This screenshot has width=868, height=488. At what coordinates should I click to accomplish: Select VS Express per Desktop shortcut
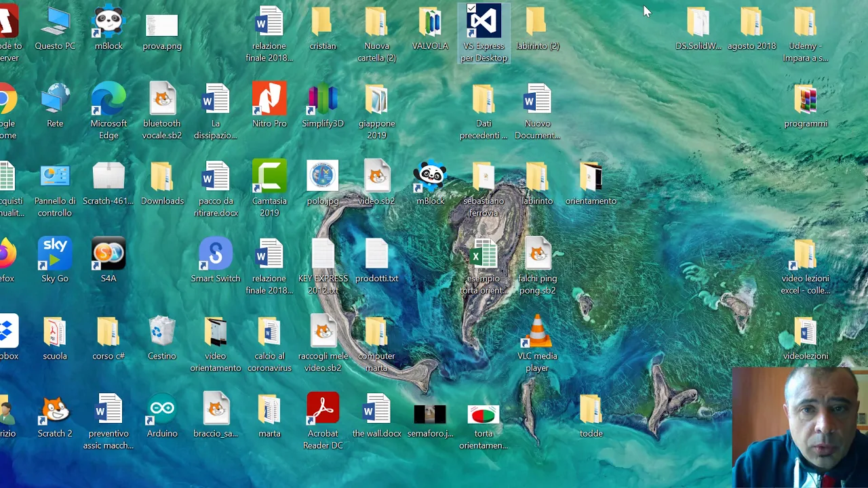[x=484, y=34]
